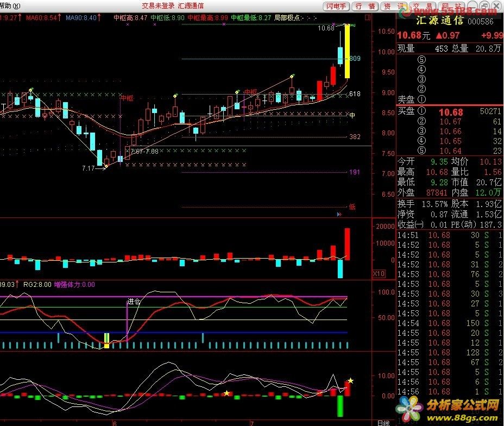Click the 换手 13.57% turnover value

(x=434, y=204)
